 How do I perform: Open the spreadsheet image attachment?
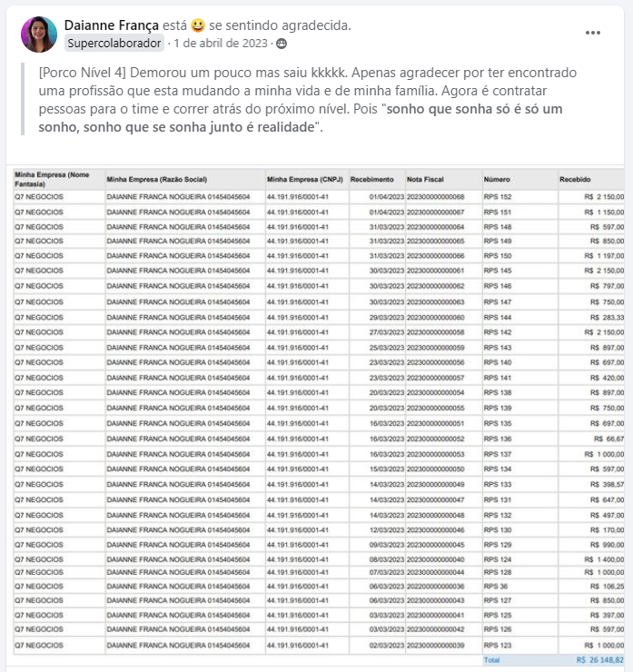coord(318,415)
